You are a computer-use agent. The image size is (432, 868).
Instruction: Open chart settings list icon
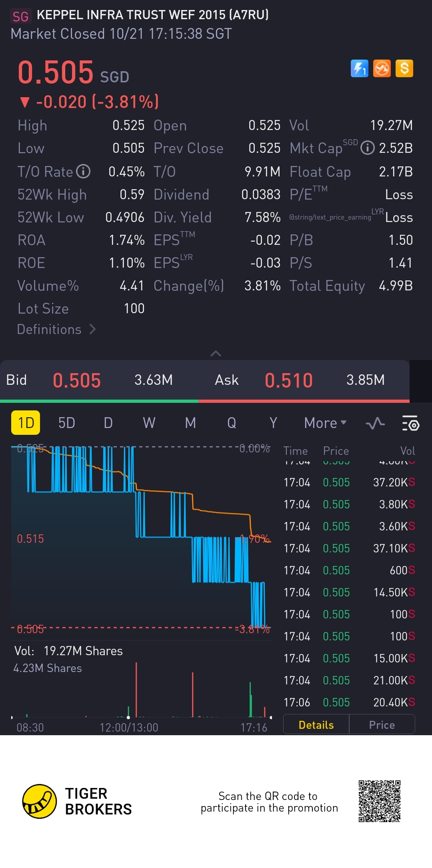(410, 423)
